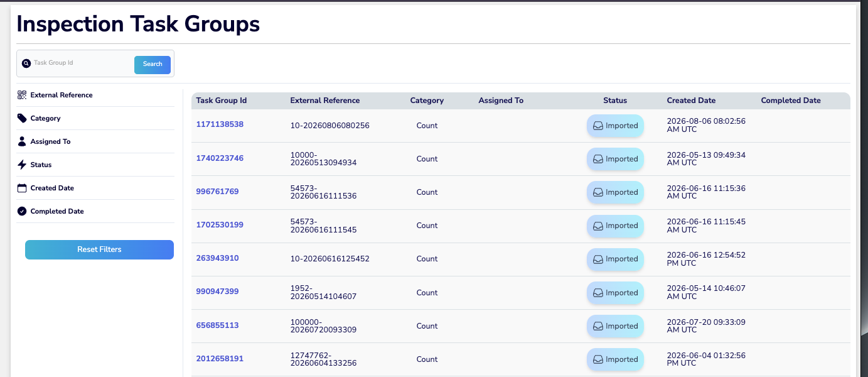Click the Assigned To column header
The width and height of the screenshot is (868, 377).
pyautogui.click(x=501, y=101)
